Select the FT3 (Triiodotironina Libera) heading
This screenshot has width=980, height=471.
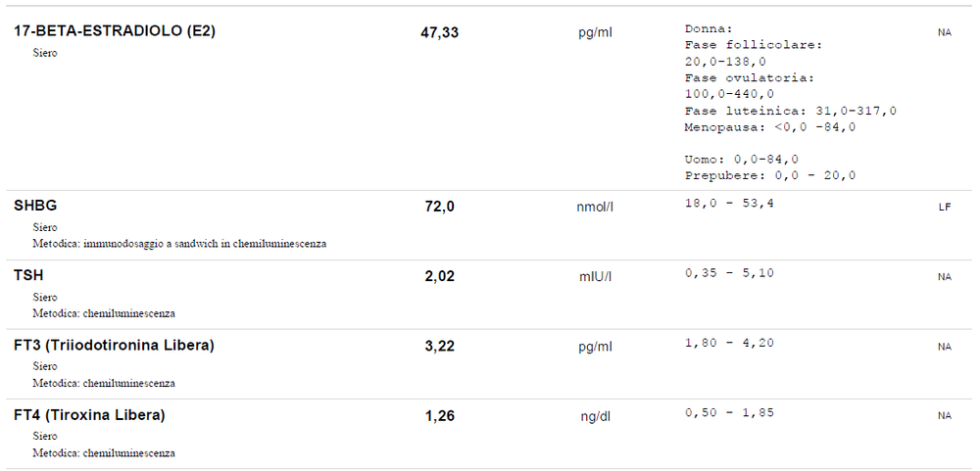pos(114,345)
